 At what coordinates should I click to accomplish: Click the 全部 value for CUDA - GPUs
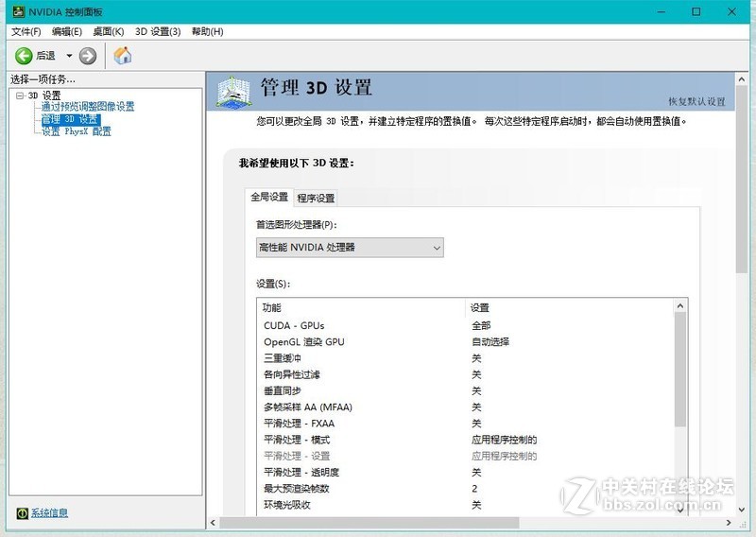tap(481, 325)
